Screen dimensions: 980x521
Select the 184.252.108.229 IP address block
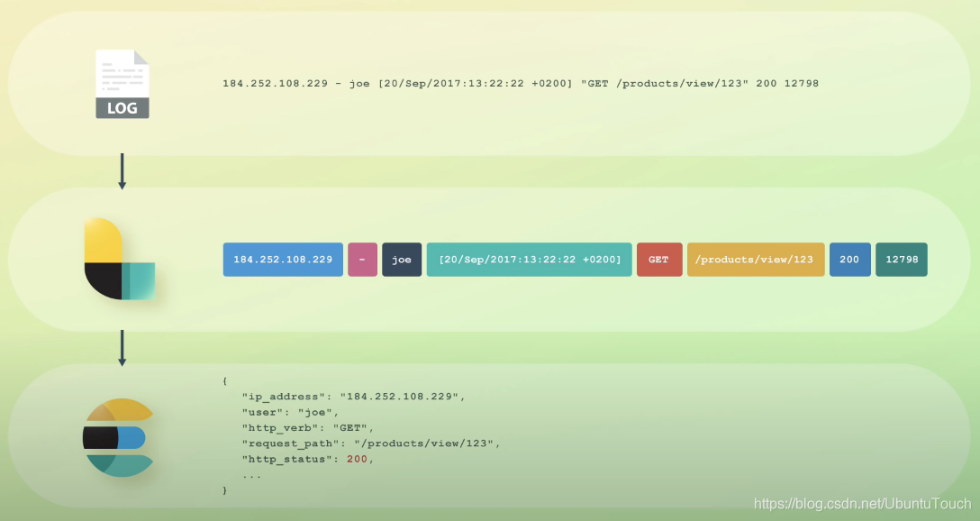(x=283, y=260)
